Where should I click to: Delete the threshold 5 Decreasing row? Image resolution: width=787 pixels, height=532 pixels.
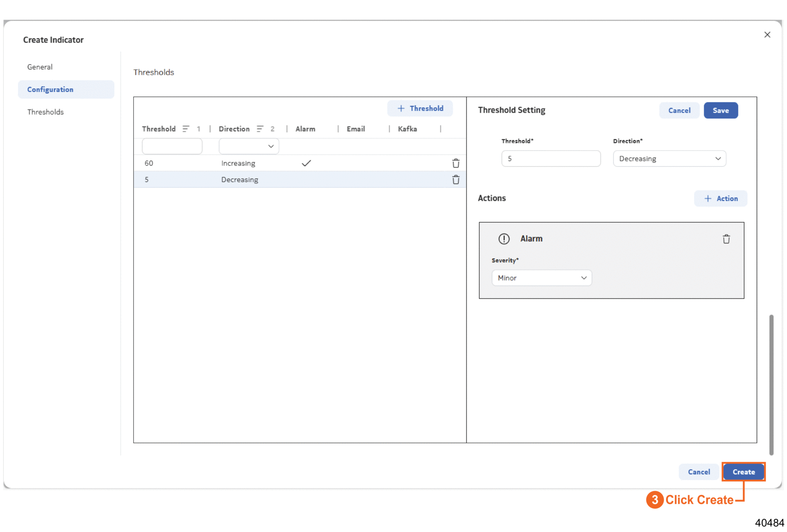[455, 180]
